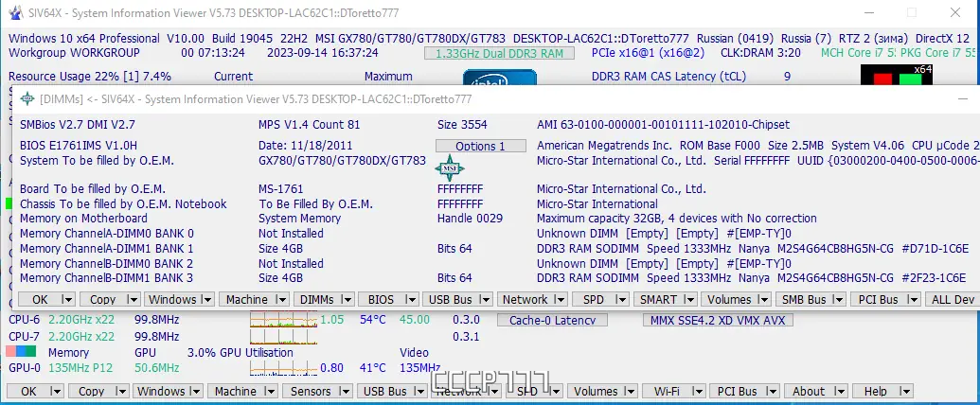Minimize the main SIV64X window
Screen dimensions: 980x405
867,13
